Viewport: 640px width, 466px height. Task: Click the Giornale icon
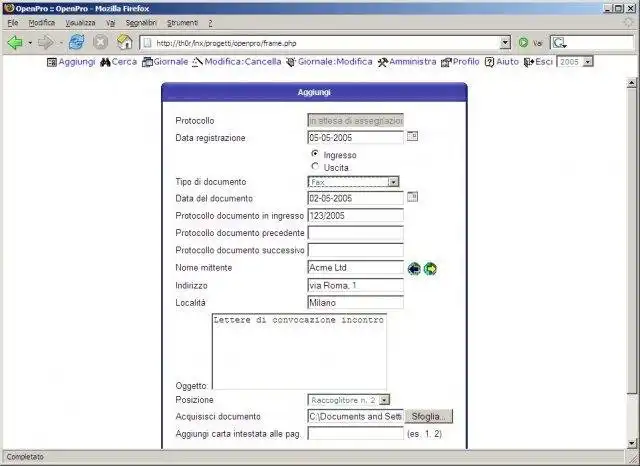pyautogui.click(x=147, y=62)
